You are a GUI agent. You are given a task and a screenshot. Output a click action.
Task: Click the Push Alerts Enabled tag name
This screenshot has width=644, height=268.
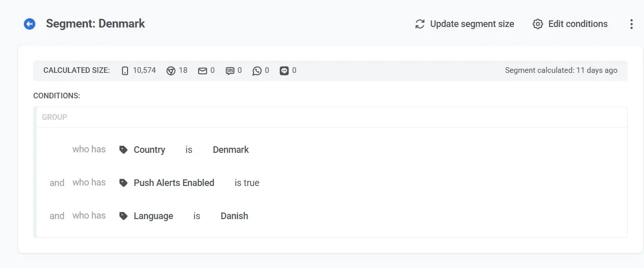click(174, 183)
